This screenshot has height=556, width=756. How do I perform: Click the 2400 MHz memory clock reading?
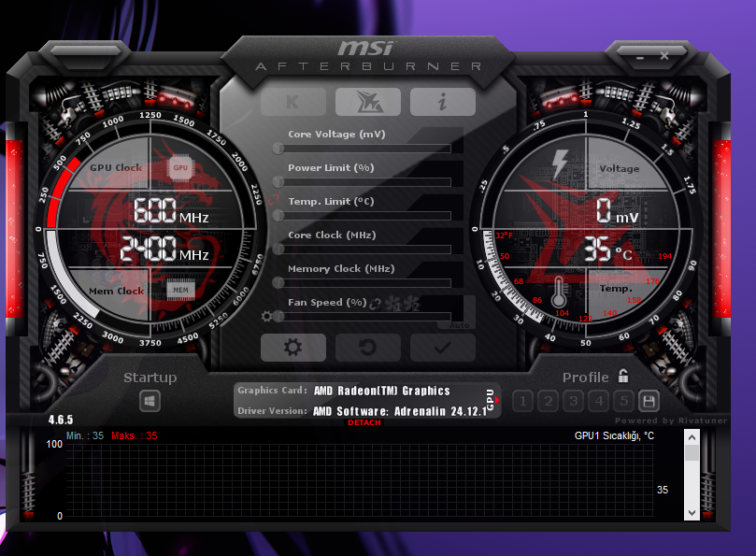tap(164, 249)
